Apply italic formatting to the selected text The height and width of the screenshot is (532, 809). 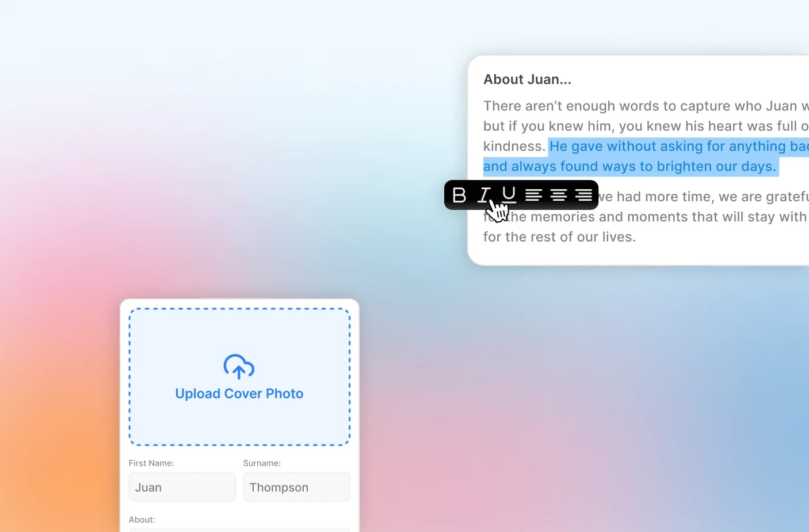pos(484,195)
